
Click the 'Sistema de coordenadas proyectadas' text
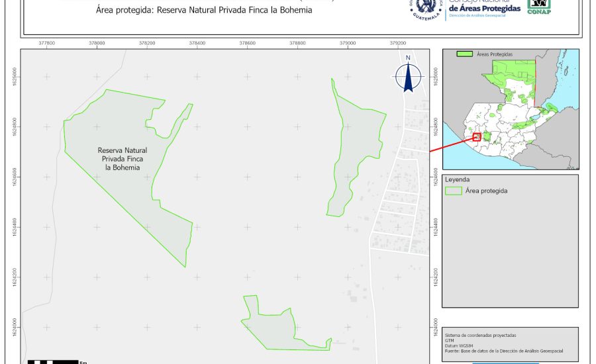tap(480, 336)
